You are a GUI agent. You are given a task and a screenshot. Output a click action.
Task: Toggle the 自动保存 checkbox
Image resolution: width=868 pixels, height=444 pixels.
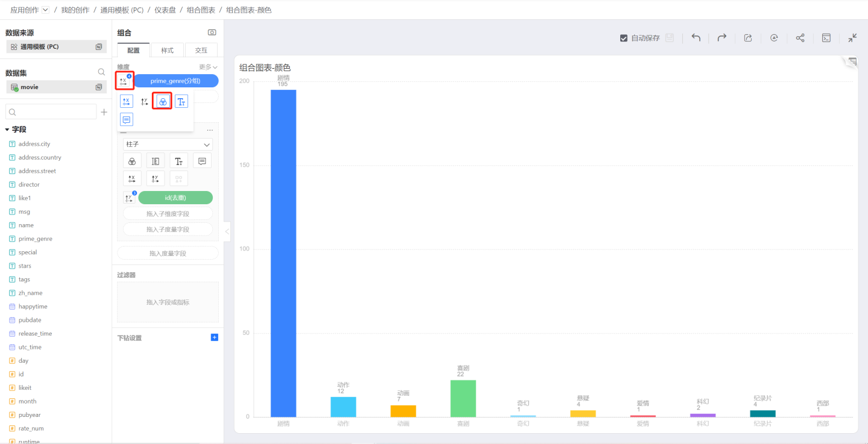(624, 38)
